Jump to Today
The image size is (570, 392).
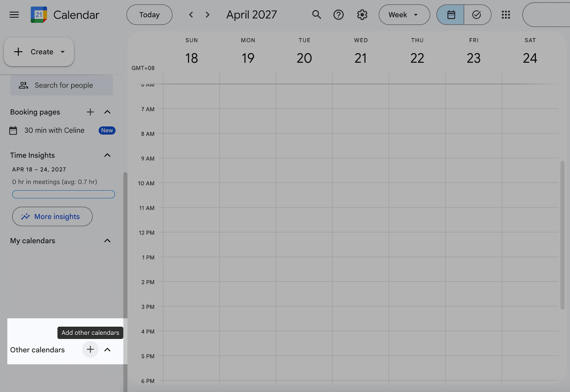coord(149,15)
